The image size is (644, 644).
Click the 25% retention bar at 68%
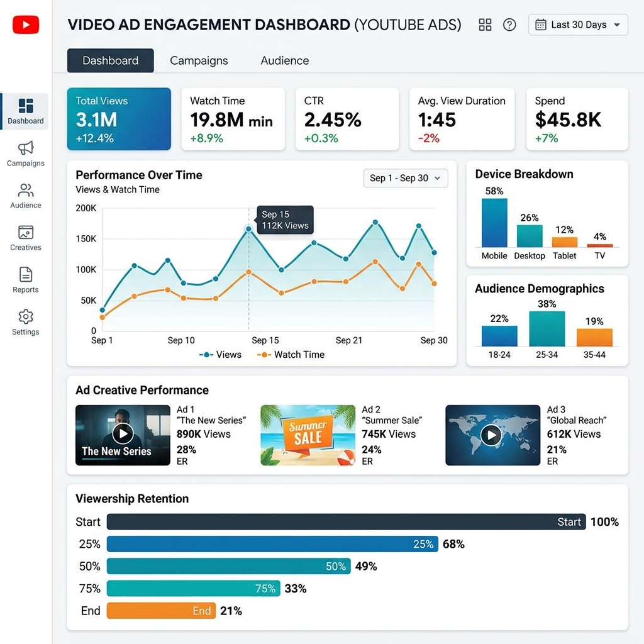[x=272, y=544]
